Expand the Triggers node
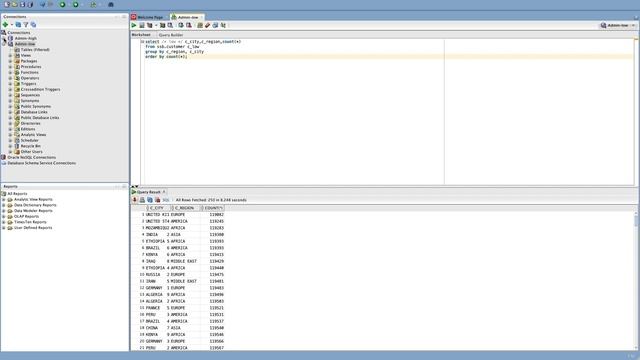Screen dimensions: 640x360 tap(10, 84)
